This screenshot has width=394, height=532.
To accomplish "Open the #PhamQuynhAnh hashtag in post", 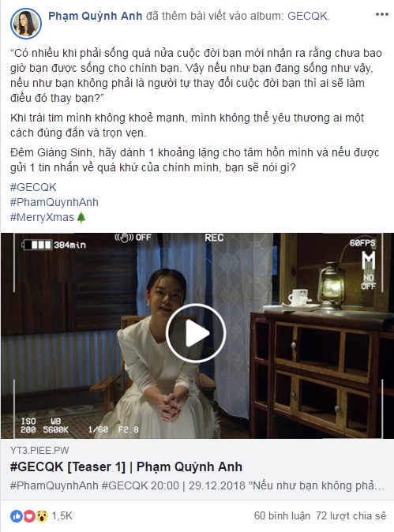I will (54, 202).
